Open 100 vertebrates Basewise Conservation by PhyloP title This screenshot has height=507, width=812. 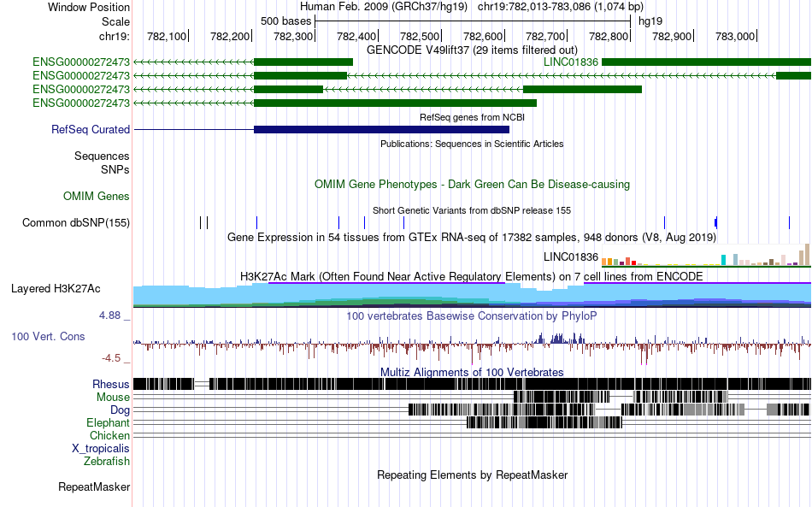coord(472,315)
